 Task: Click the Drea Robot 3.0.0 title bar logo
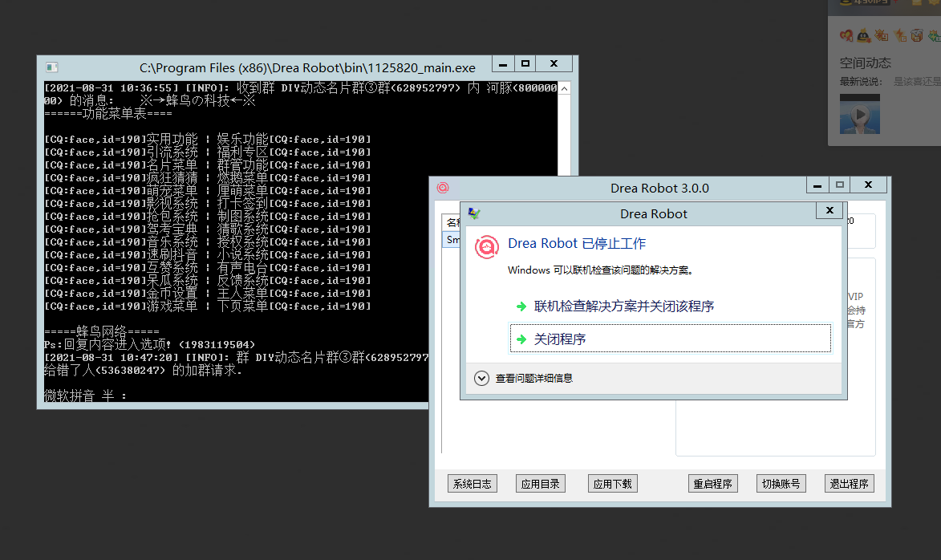point(443,188)
